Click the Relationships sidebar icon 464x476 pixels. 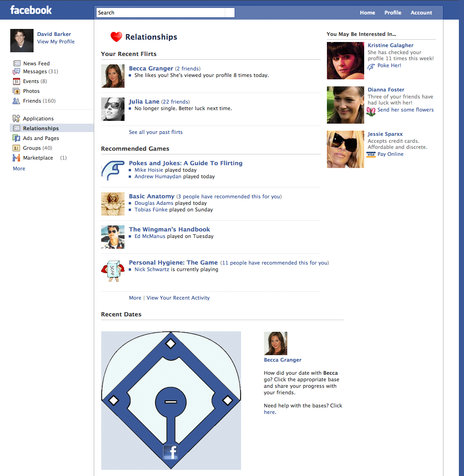click(17, 128)
